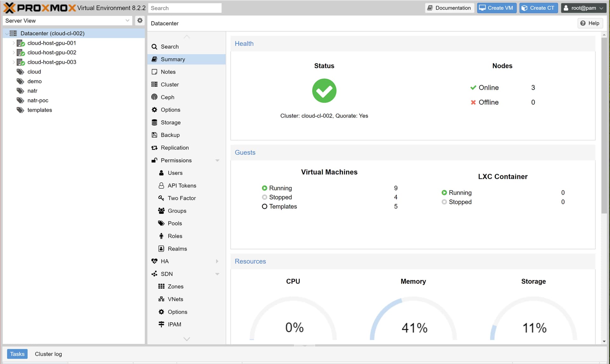Open the Server View dropdown
The image size is (610, 364).
127,20
